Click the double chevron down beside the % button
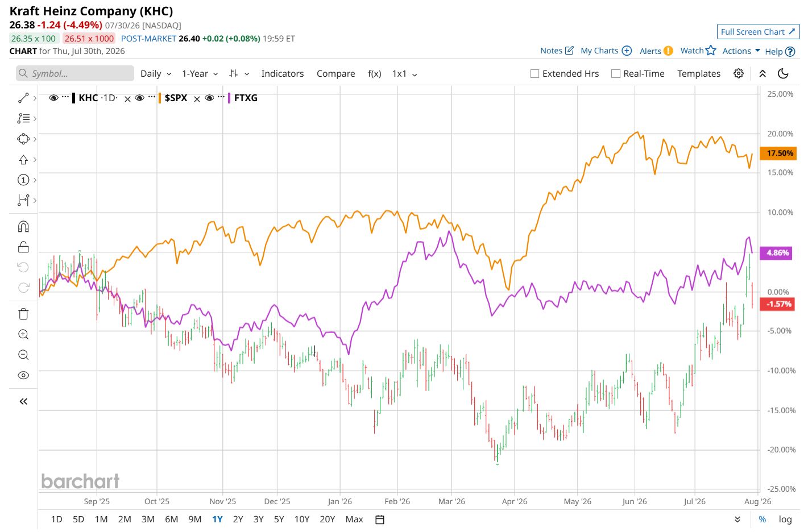This screenshot has width=808, height=532. tap(737, 519)
